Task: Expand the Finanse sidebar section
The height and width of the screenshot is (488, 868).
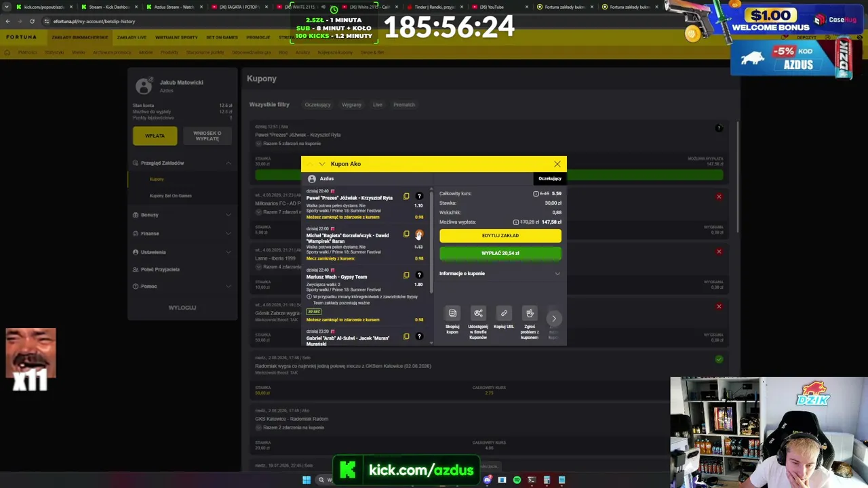Action: [x=182, y=234]
